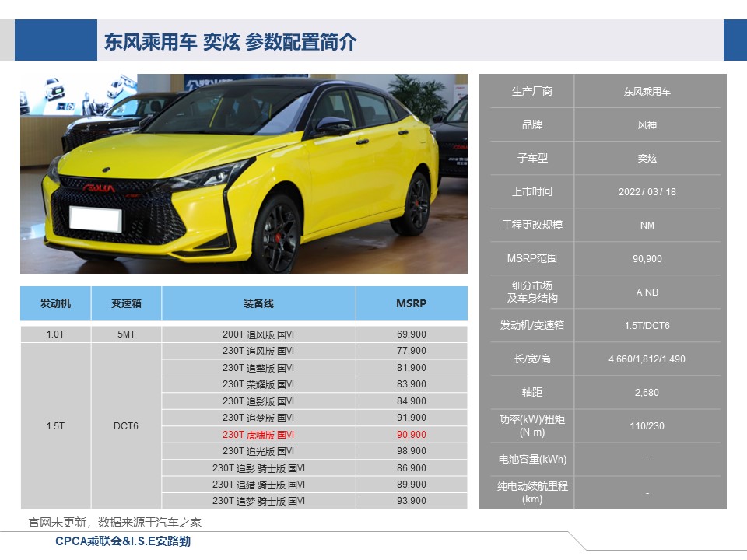Click the price "77,900"
747x560 pixels.
click(412, 351)
